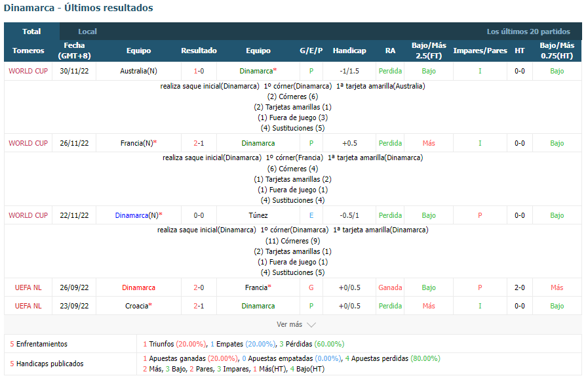Click the Handicap column header
The height and width of the screenshot is (380, 588).
point(349,51)
